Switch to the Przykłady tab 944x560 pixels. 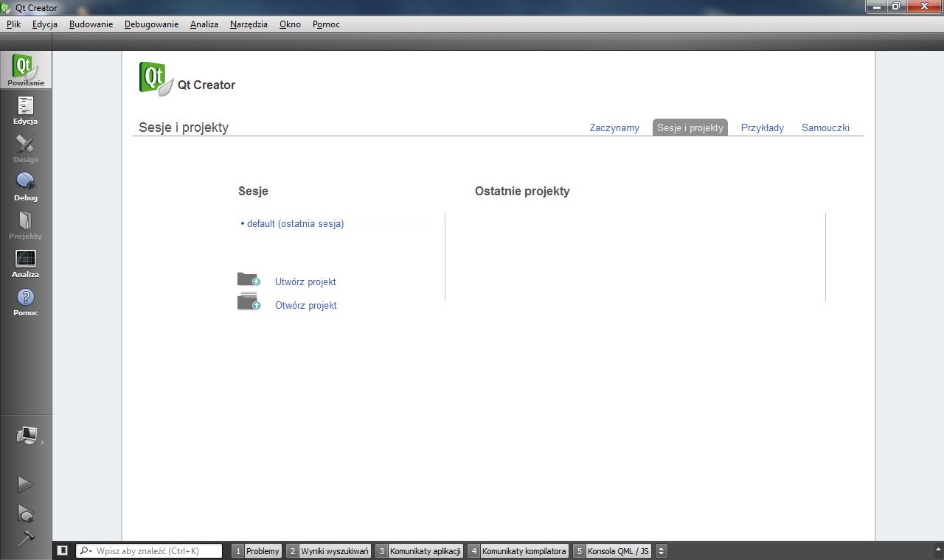tap(763, 127)
